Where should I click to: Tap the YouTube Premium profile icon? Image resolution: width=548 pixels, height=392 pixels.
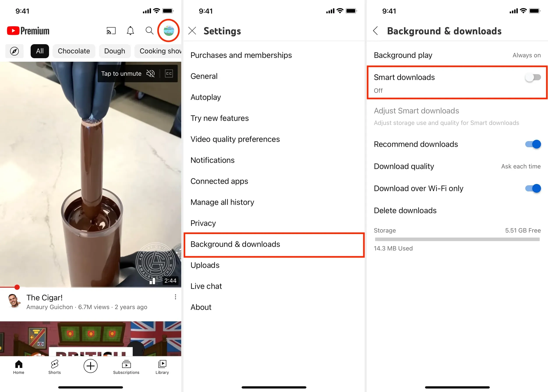click(169, 30)
